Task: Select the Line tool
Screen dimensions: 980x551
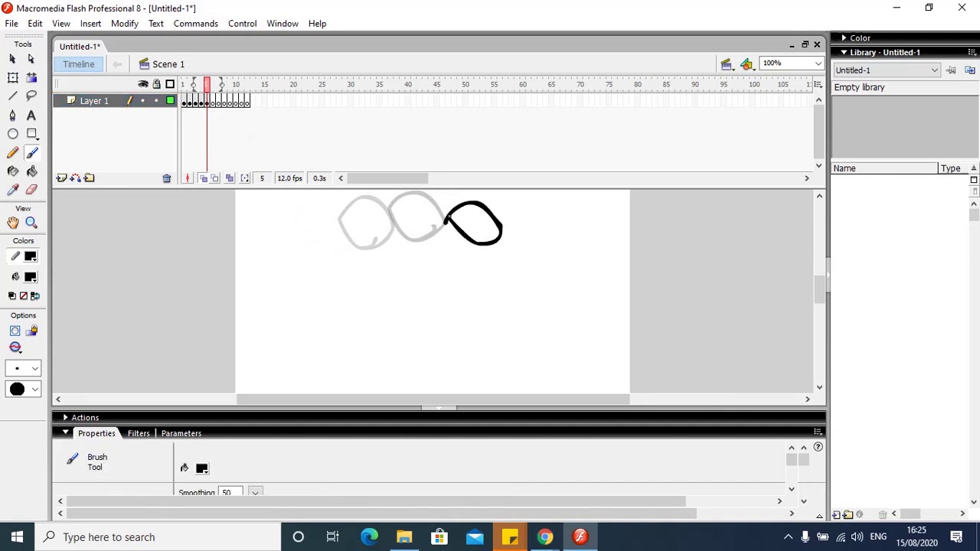Action: pyautogui.click(x=12, y=96)
